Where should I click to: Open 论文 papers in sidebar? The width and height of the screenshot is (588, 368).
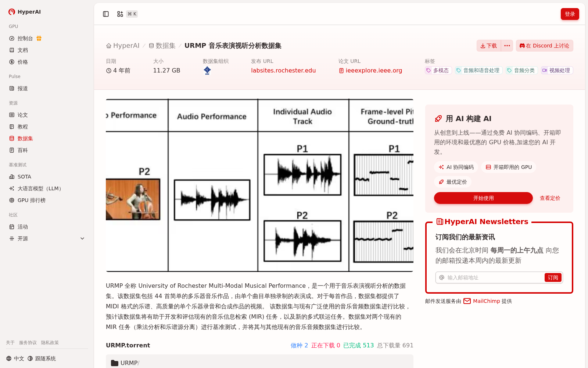(x=23, y=115)
